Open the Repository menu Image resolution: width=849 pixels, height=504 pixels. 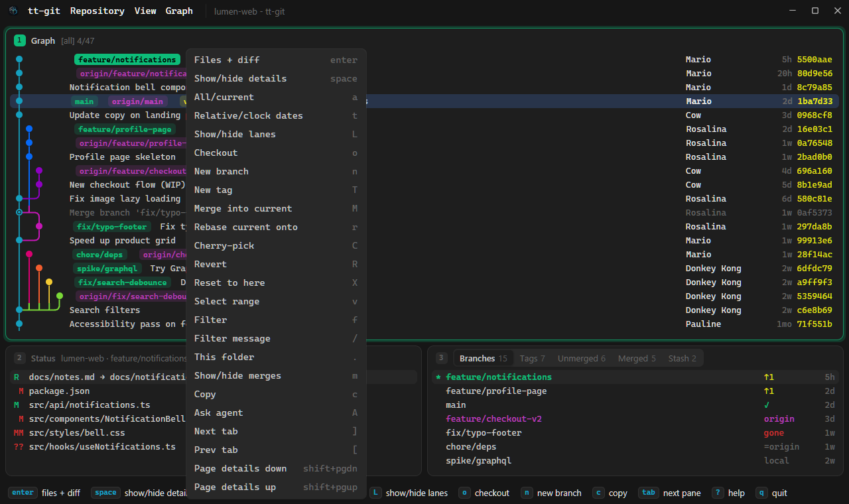point(97,11)
